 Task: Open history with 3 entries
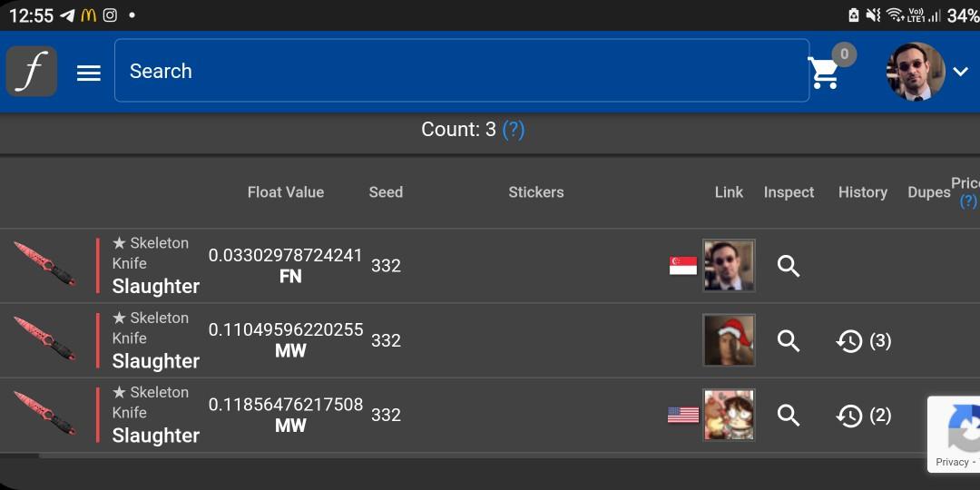coord(862,341)
